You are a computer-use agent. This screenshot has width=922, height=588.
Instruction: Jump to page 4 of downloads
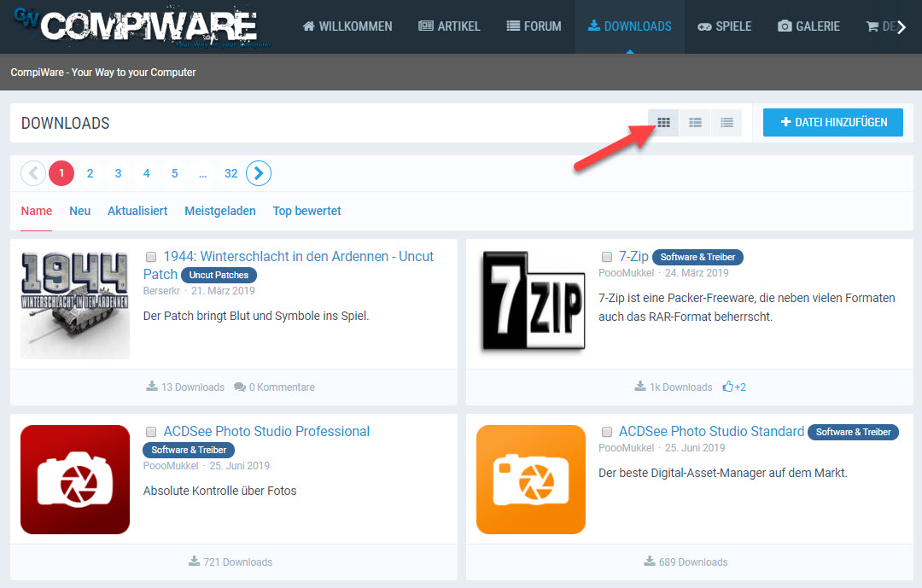tap(147, 173)
